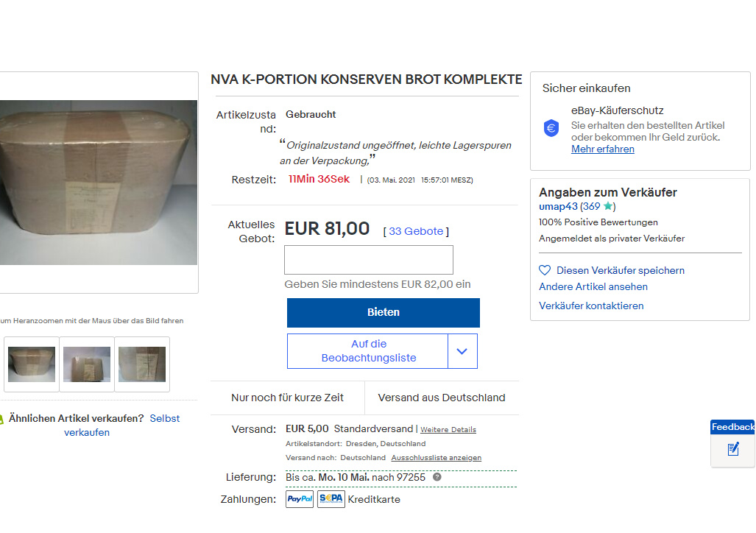Image resolution: width=756 pixels, height=533 pixels.
Task: Click the SEPA payment logo
Action: [x=331, y=499]
